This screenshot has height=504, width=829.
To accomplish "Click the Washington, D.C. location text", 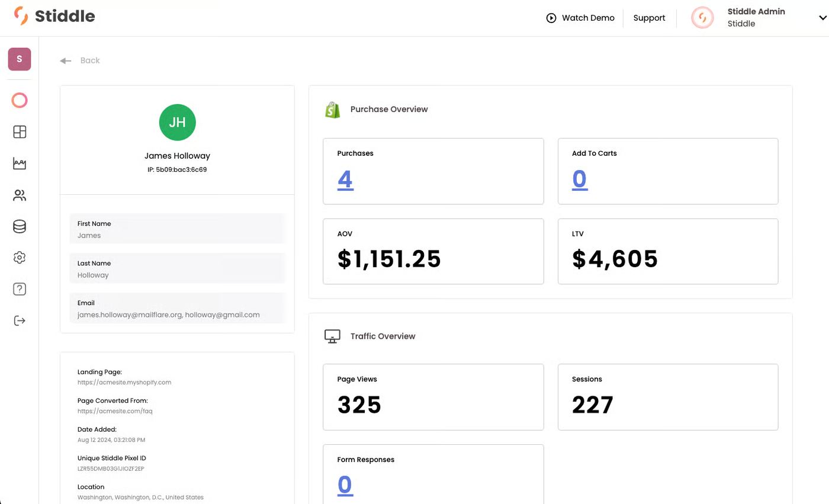I will pyautogui.click(x=140, y=497).
